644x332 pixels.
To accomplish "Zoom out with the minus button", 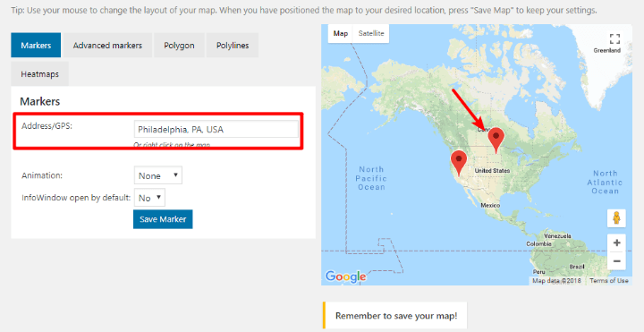I will [x=616, y=261].
